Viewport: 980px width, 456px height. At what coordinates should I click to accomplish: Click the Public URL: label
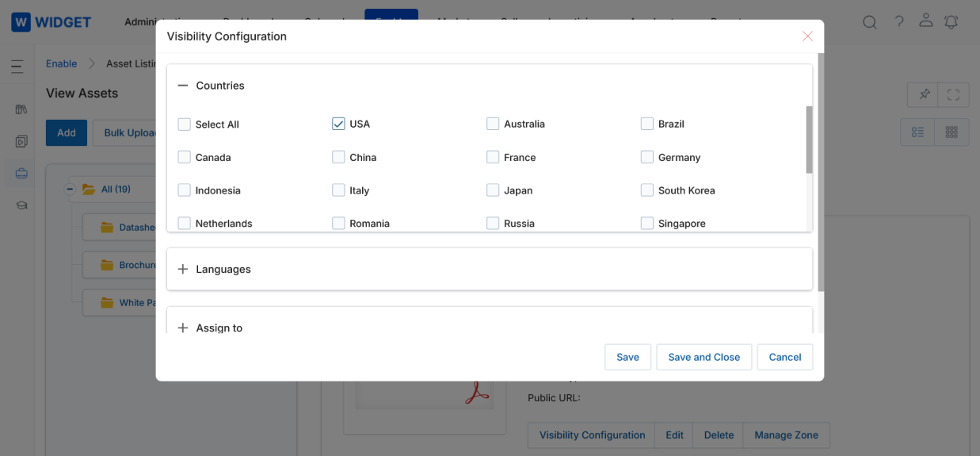pos(554,397)
